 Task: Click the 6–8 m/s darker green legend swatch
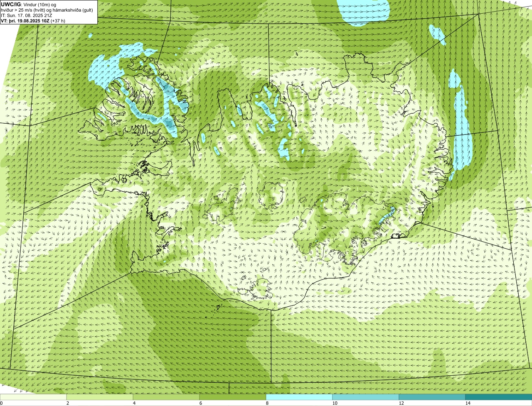[x=233, y=397]
